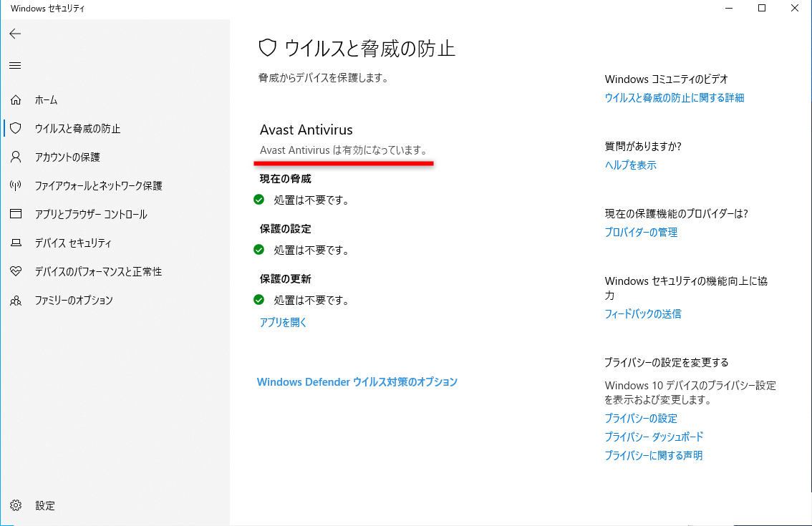Open Avast via アプリを開く link
Viewport: 812px width, 526px height.
tap(282, 322)
